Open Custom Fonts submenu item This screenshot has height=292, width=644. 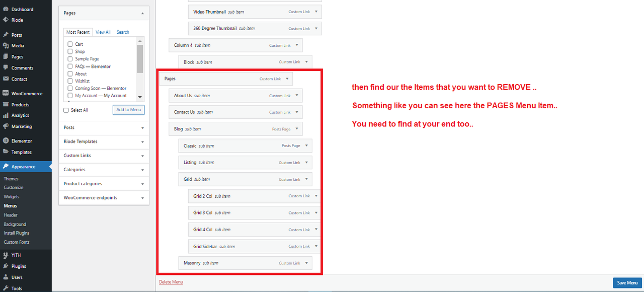click(17, 242)
